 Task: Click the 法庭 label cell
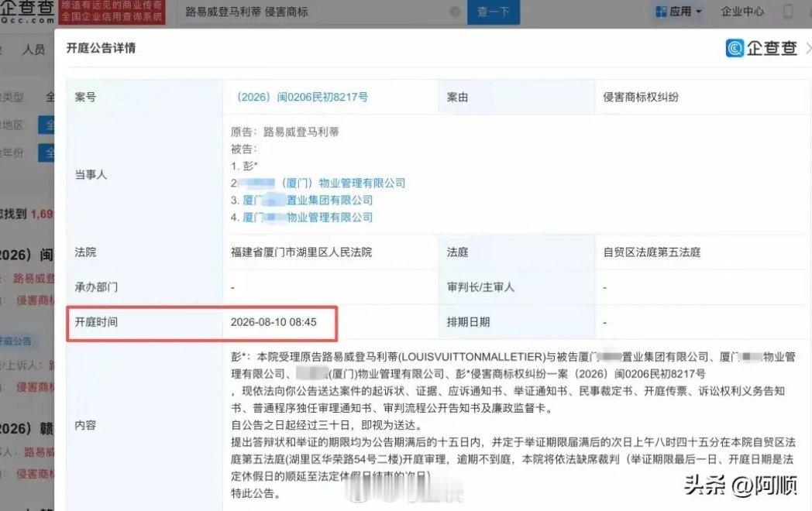516,252
